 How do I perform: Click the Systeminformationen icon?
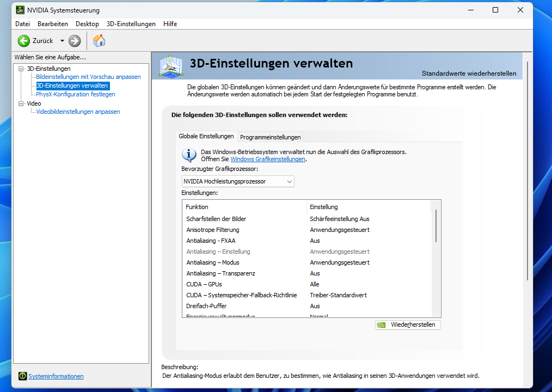pos(22,376)
